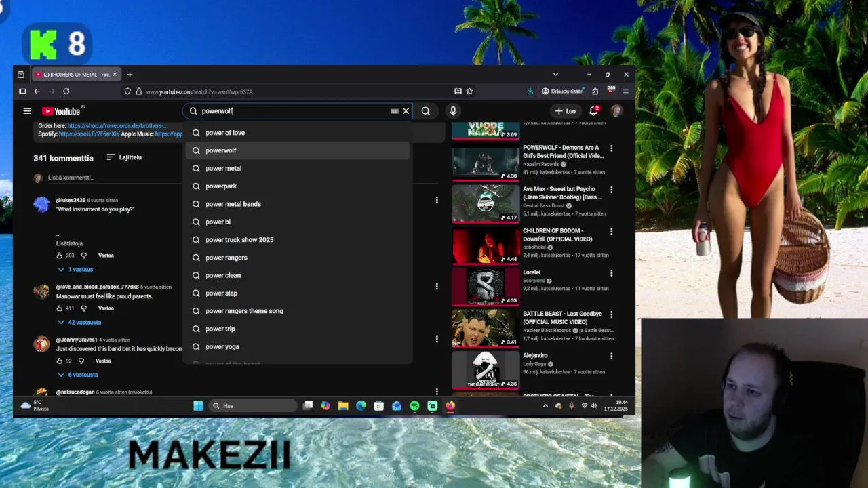Image resolution: width=868 pixels, height=488 pixels.
Task: Click the Luo create button
Action: 566,111
